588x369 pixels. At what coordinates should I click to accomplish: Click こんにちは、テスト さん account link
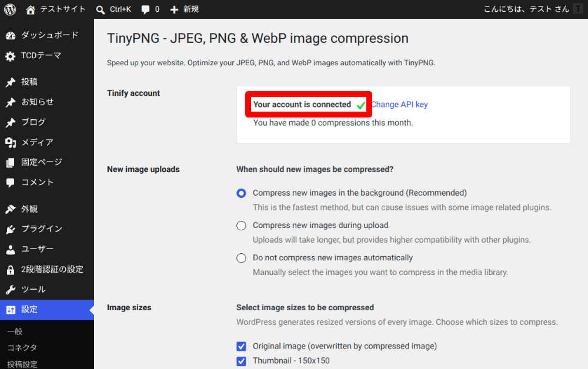[x=526, y=9]
